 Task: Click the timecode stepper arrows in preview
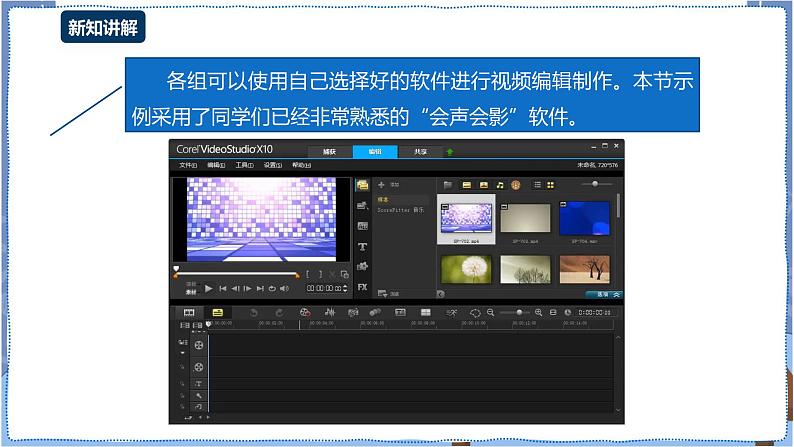tap(345, 288)
